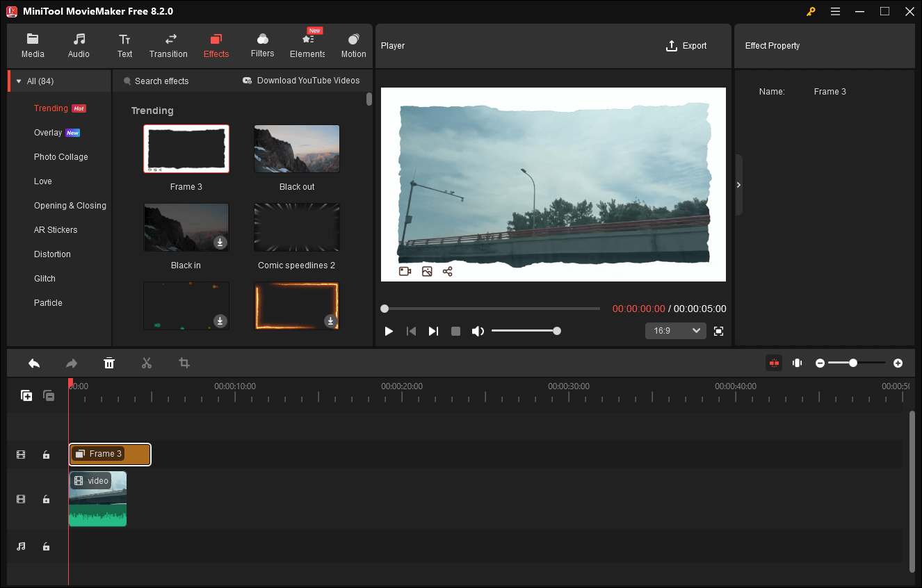
Task: Open the hamburger menu in the title bar
Action: coord(835,11)
